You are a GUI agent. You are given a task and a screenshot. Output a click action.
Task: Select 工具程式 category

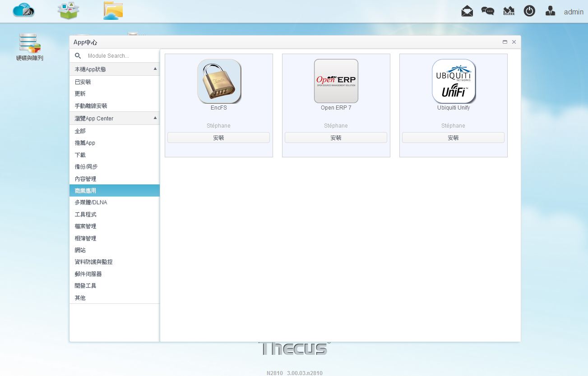coord(115,214)
